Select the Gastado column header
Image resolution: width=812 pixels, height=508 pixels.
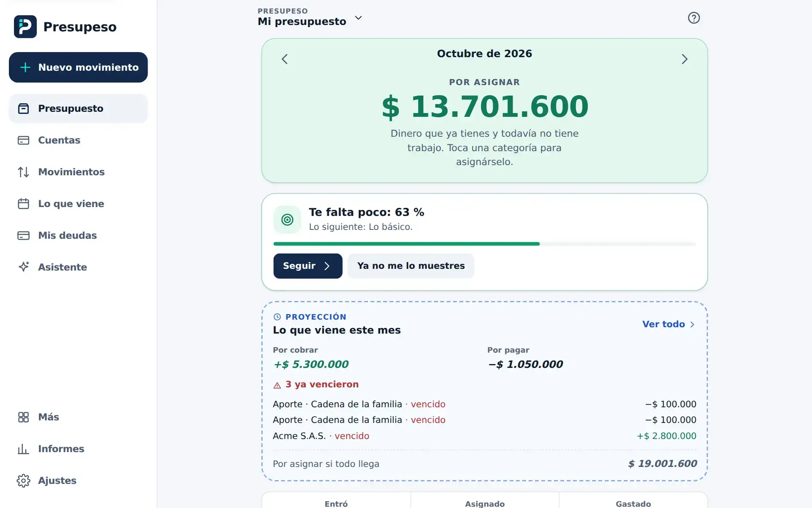[633, 504]
